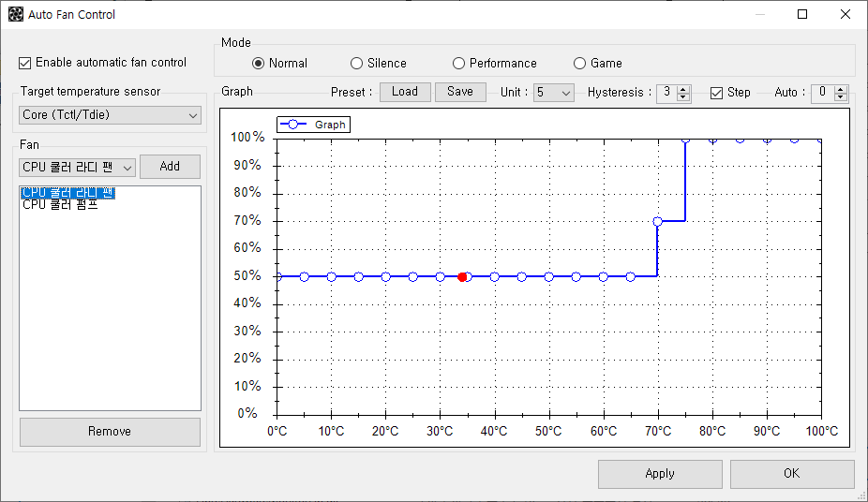This screenshot has height=502, width=868.
Task: Select Normal mode radio button
Action: pyautogui.click(x=258, y=64)
